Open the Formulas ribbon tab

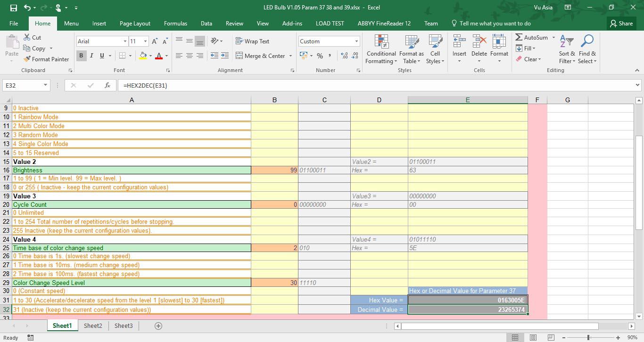click(175, 24)
